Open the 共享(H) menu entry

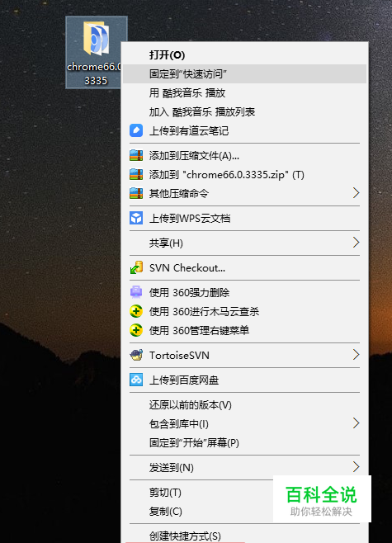pyautogui.click(x=244, y=243)
